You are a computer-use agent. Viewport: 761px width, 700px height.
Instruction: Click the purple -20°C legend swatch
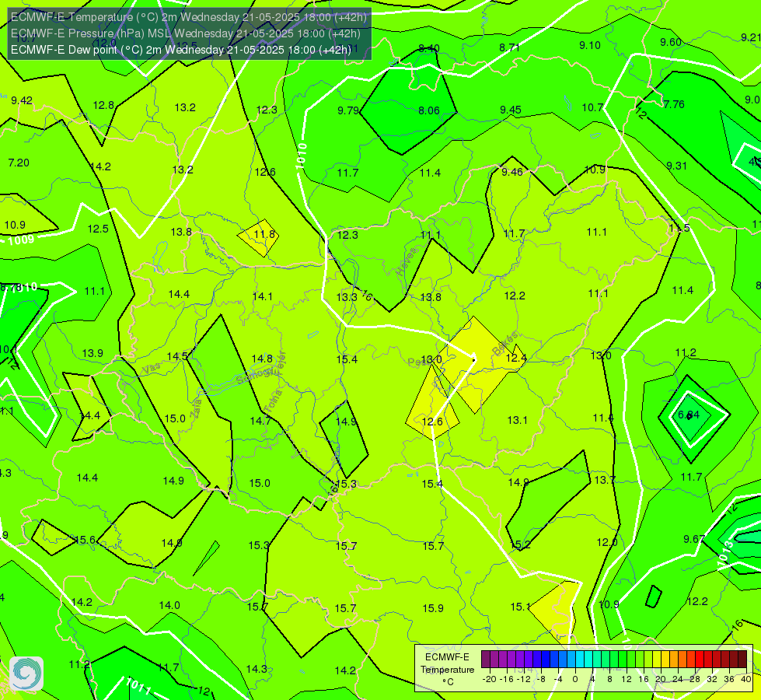click(x=486, y=660)
